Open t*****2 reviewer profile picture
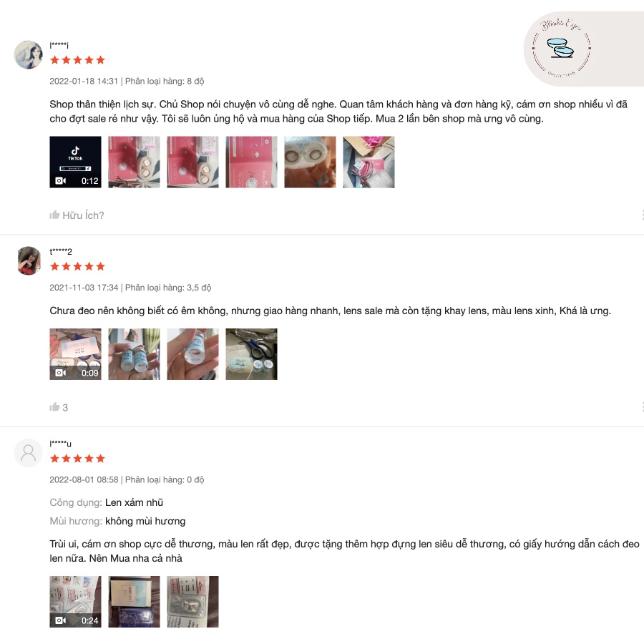 click(x=29, y=260)
